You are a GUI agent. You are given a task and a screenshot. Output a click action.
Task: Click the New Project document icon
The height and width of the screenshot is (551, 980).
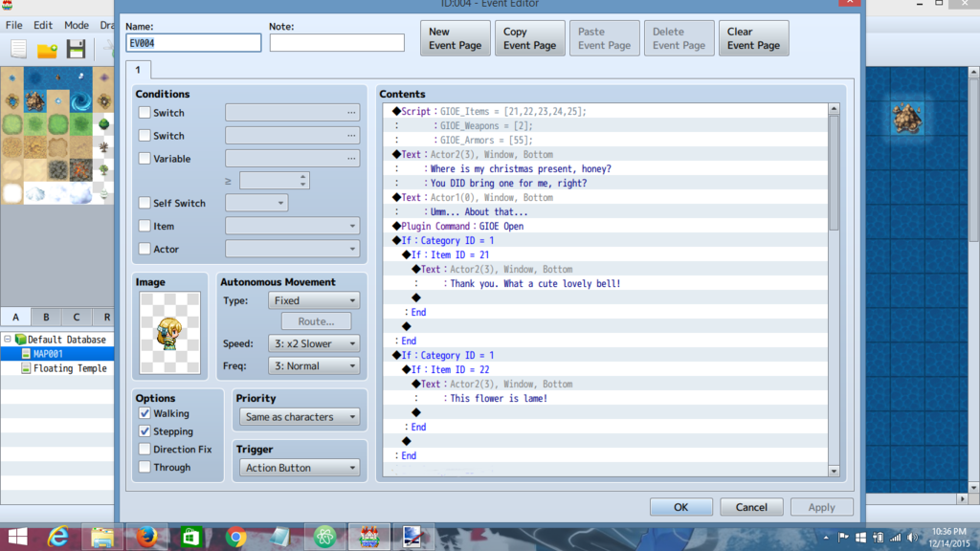click(15, 50)
